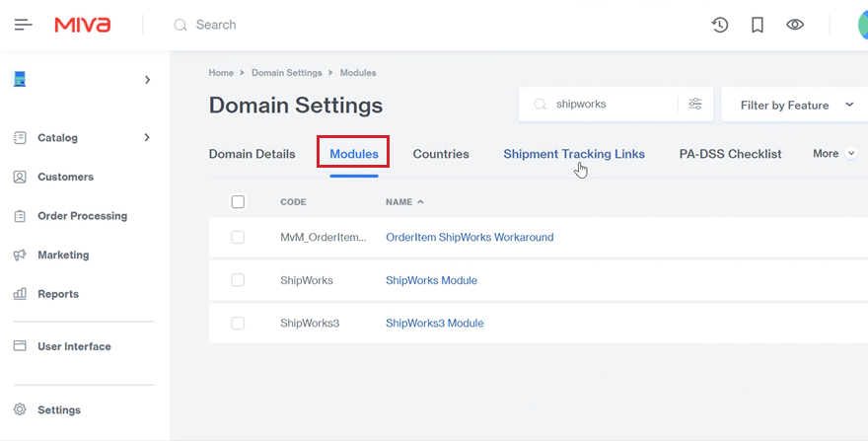This screenshot has height=441, width=868.
Task: Expand the More tabs chevron
Action: (x=851, y=154)
